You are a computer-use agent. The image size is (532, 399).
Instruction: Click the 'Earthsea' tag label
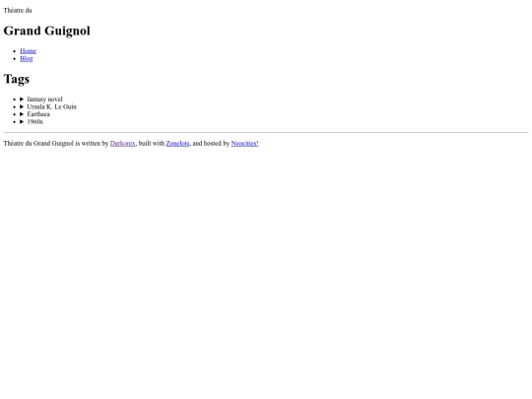click(x=38, y=114)
